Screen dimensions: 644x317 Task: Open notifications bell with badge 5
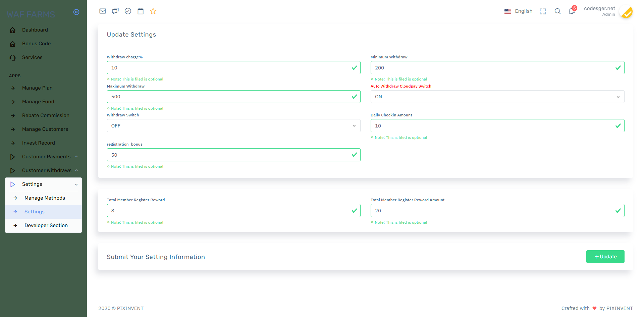[572, 11]
